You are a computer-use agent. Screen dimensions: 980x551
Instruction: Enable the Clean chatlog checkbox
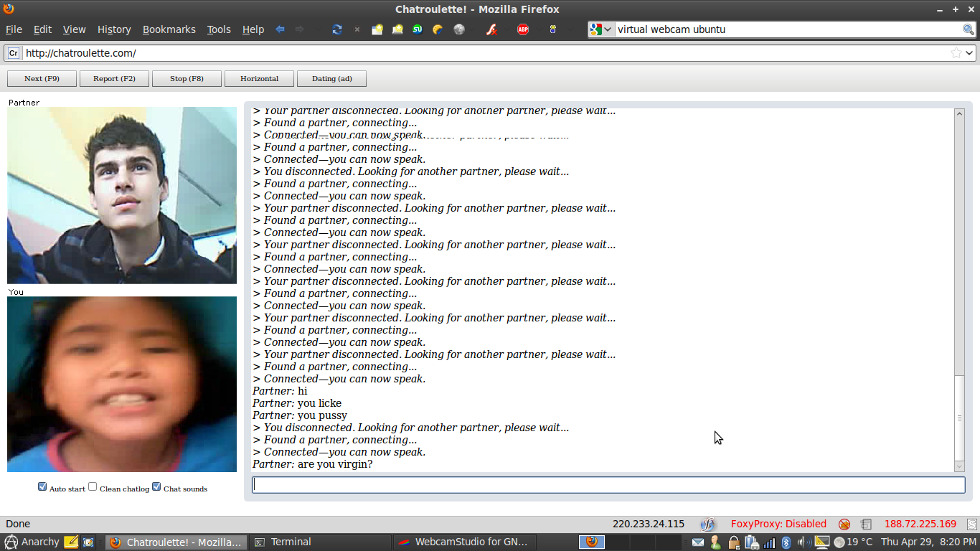(93, 487)
